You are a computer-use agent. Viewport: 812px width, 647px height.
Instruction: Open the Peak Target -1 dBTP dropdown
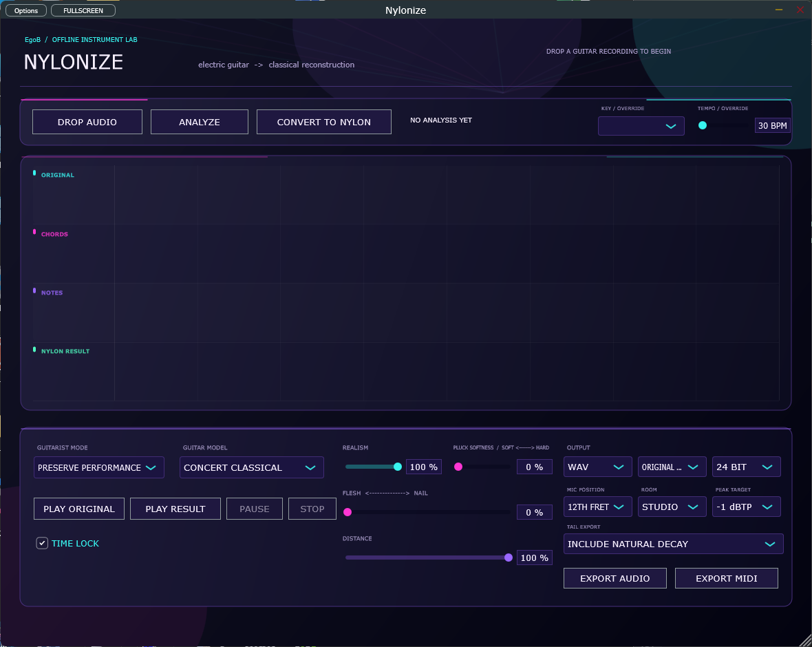[x=746, y=507]
